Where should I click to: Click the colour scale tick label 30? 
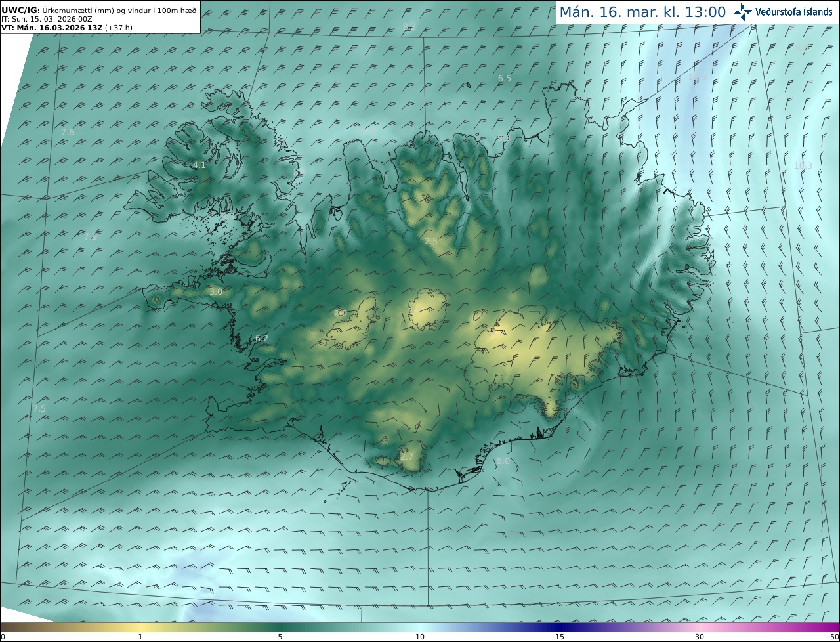pos(700,637)
